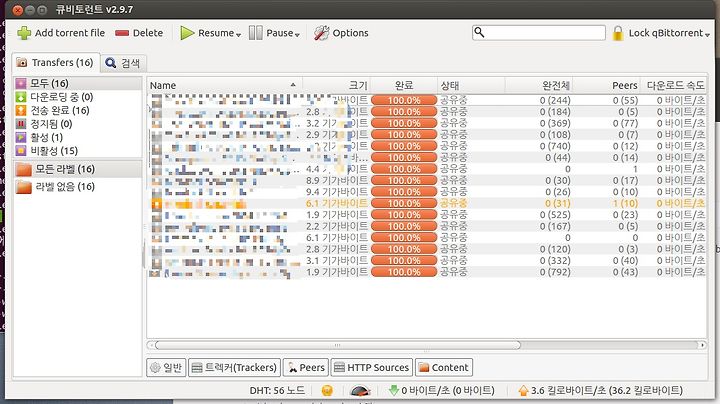Click the 크기 column header
The image size is (720, 404).
click(x=337, y=85)
